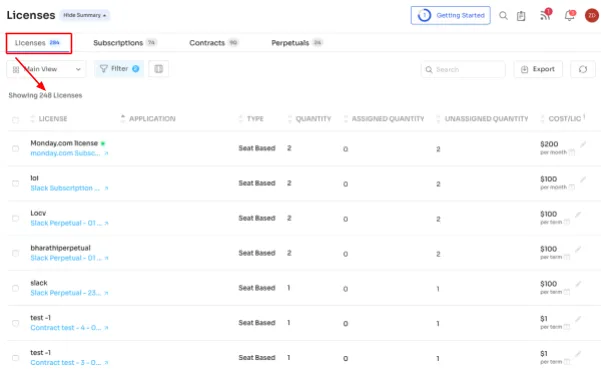
Task: Open the clipboard tasks icon in header
Action: point(521,16)
